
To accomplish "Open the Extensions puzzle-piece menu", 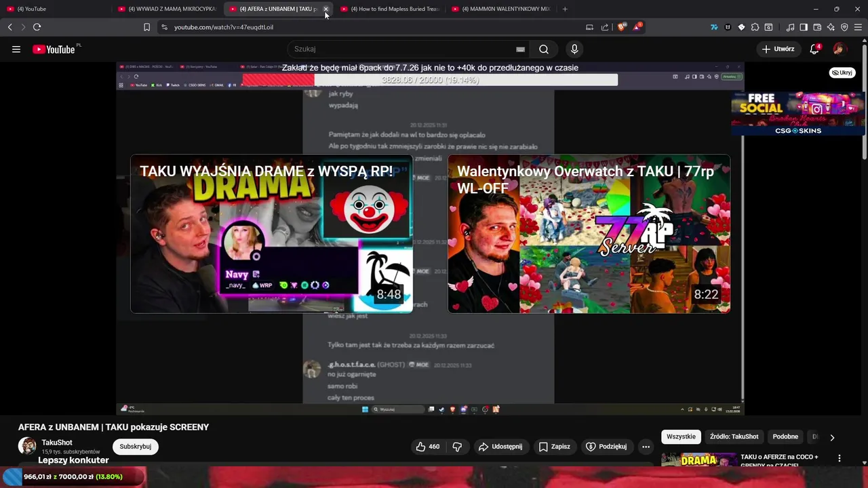I will (755, 27).
